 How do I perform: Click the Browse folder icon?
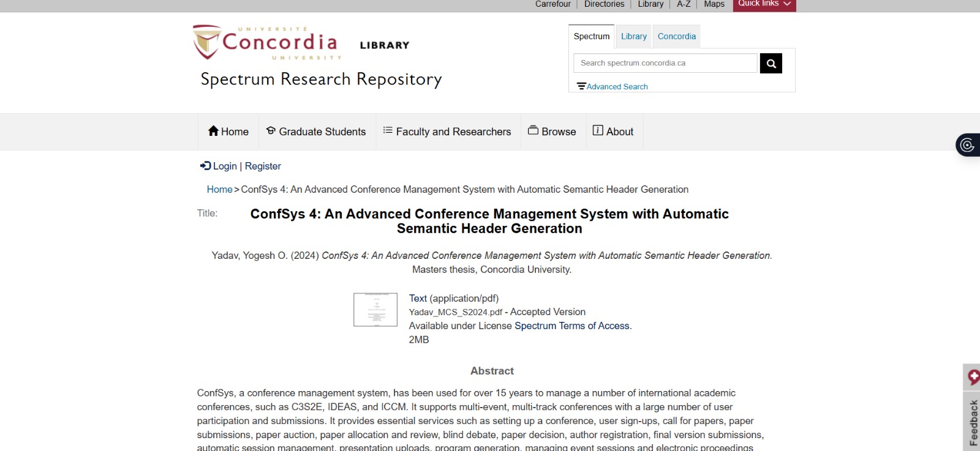point(533,130)
